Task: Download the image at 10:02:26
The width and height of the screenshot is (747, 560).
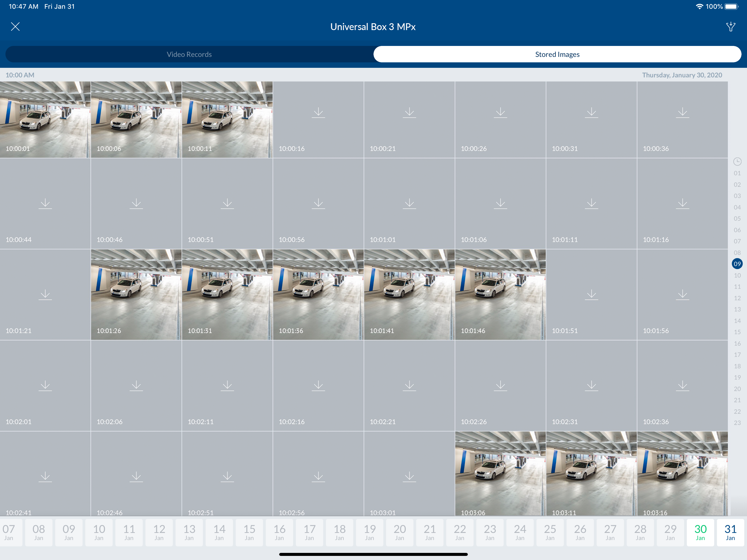Action: (x=500, y=386)
